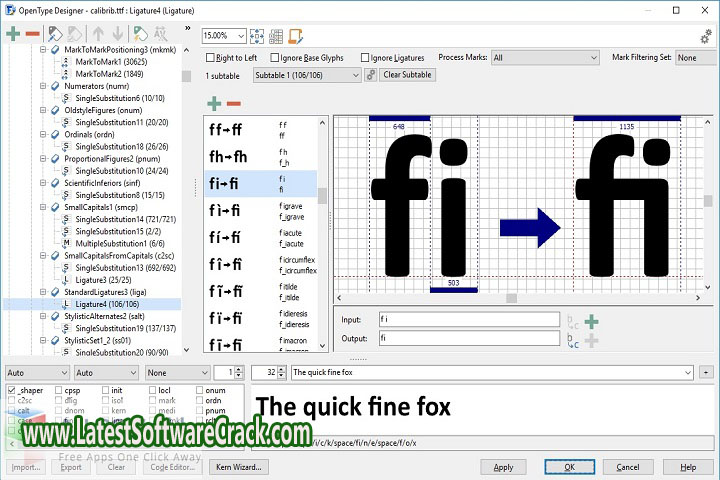Open the preview text dropdown arrow
The image size is (720, 480).
click(688, 373)
